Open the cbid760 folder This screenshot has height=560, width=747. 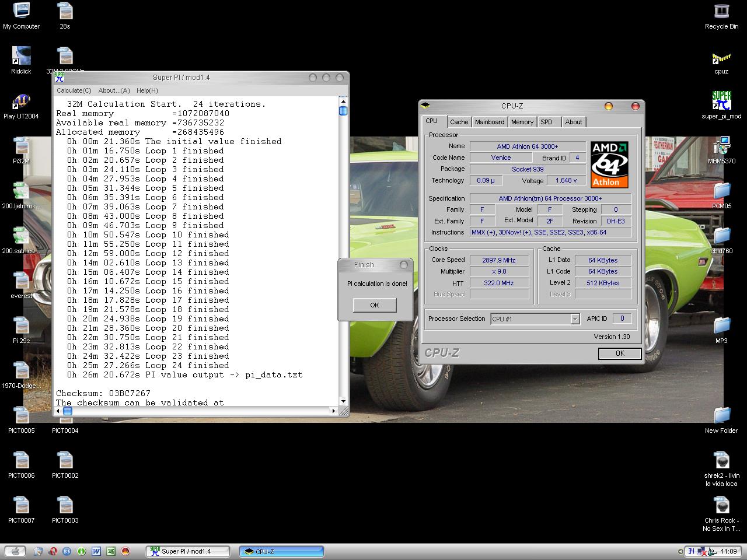(x=721, y=240)
